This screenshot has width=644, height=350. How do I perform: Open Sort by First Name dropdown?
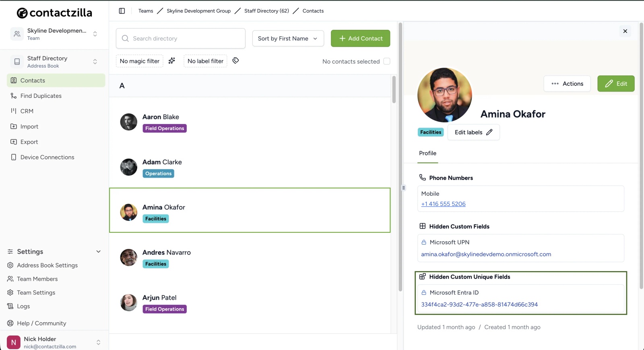click(x=288, y=39)
